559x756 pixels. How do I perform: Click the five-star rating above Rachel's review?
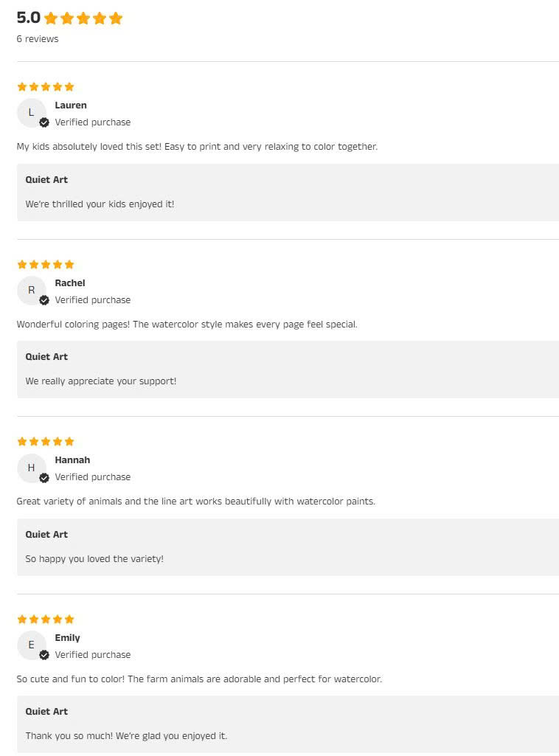click(x=46, y=264)
